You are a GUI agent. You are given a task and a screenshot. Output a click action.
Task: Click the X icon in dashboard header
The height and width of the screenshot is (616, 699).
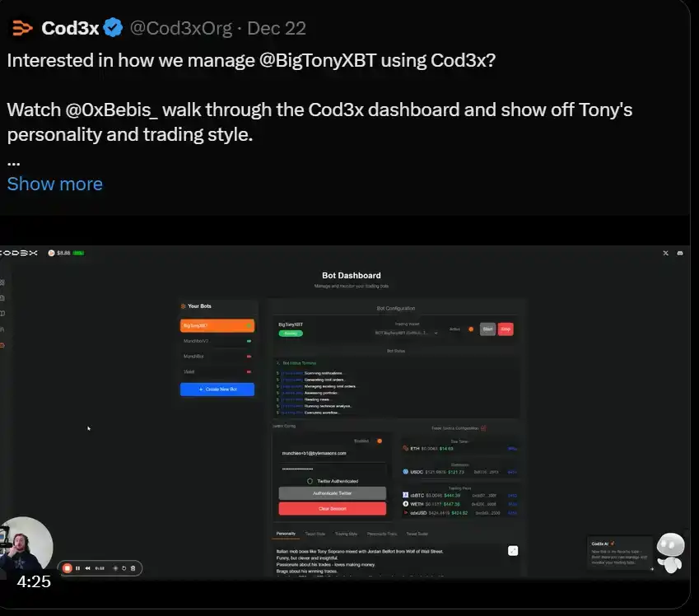(x=665, y=253)
